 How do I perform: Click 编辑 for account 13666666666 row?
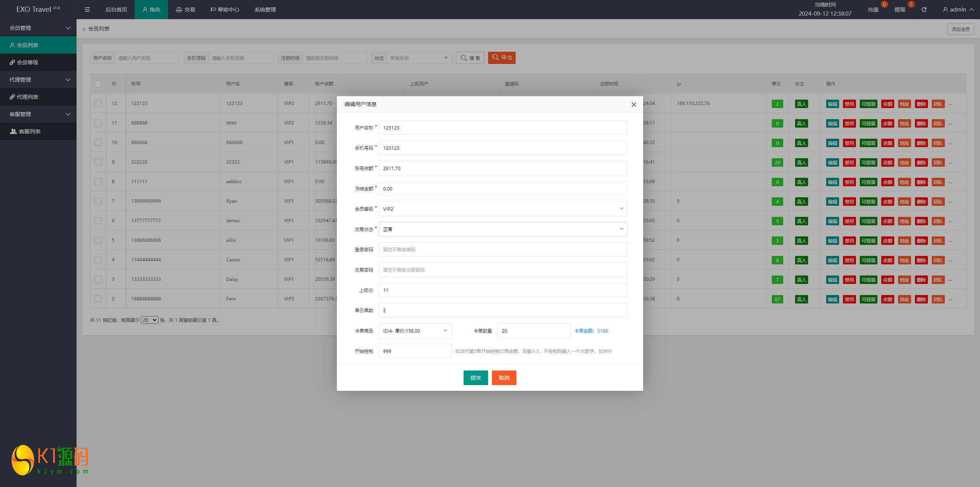[x=832, y=241]
